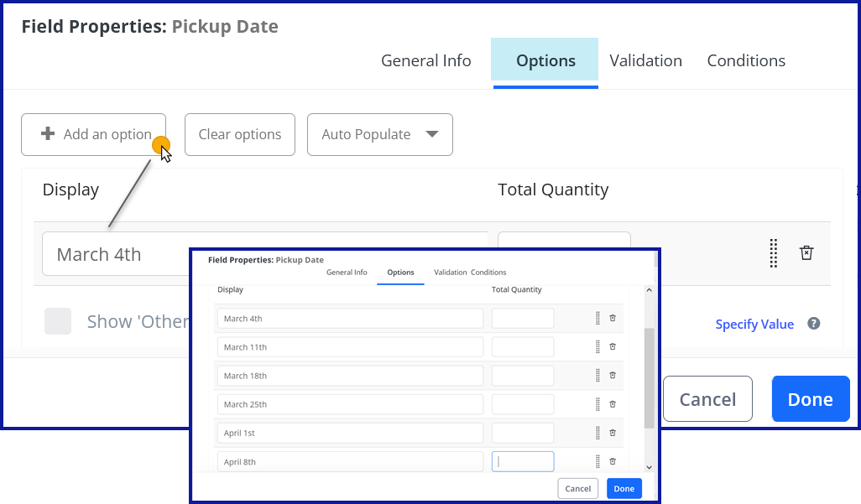Click the large blue Done button

[810, 399]
